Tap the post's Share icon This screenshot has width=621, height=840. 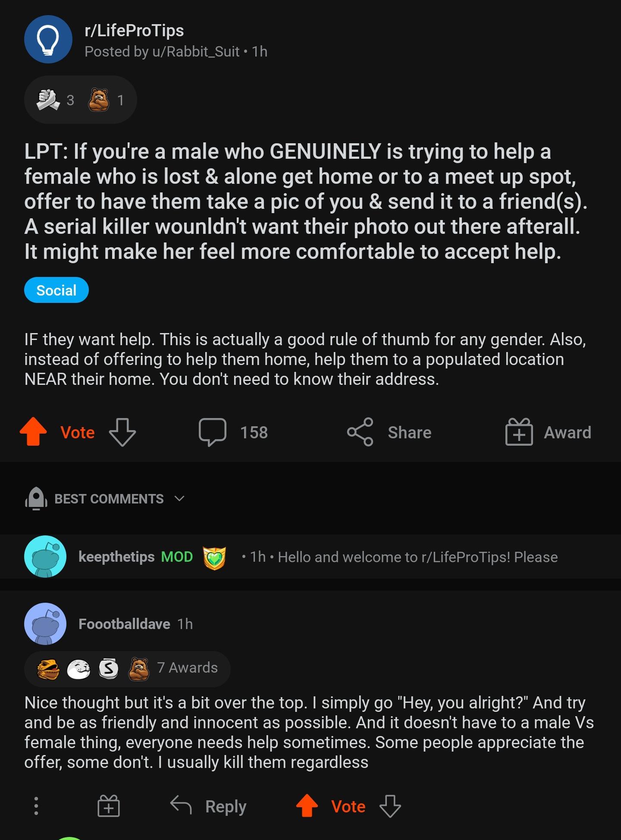click(360, 432)
